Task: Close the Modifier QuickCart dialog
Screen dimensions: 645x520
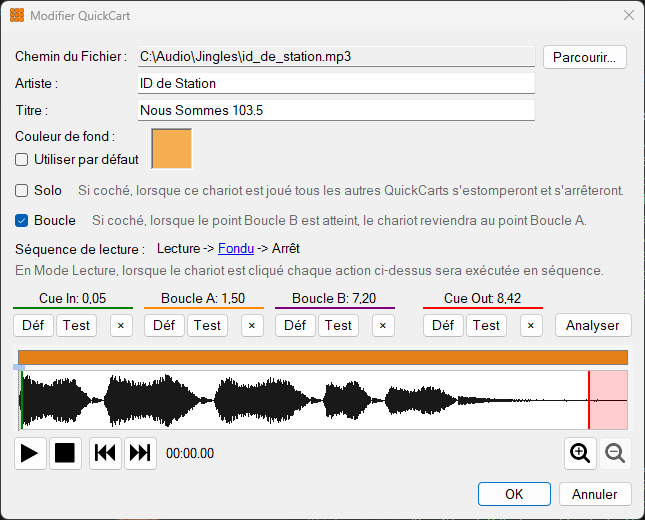Action: (629, 16)
